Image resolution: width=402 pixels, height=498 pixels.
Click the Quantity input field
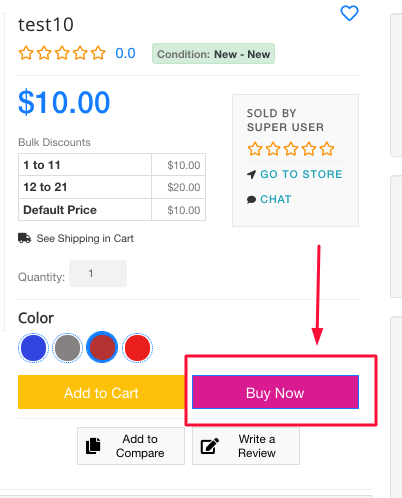98,274
